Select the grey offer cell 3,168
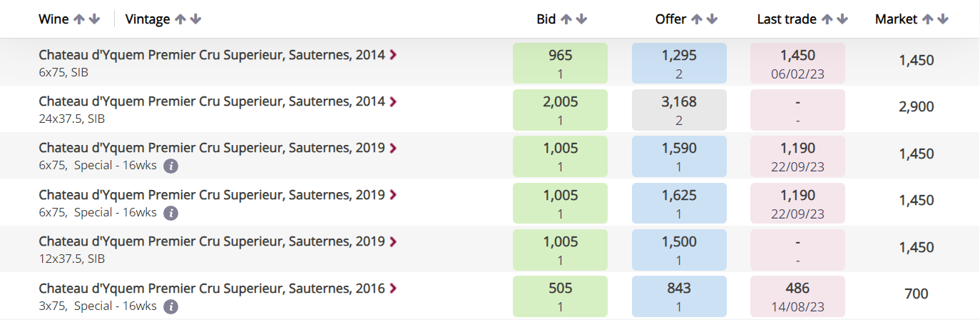Viewport: 980px width, 320px height. (x=679, y=109)
